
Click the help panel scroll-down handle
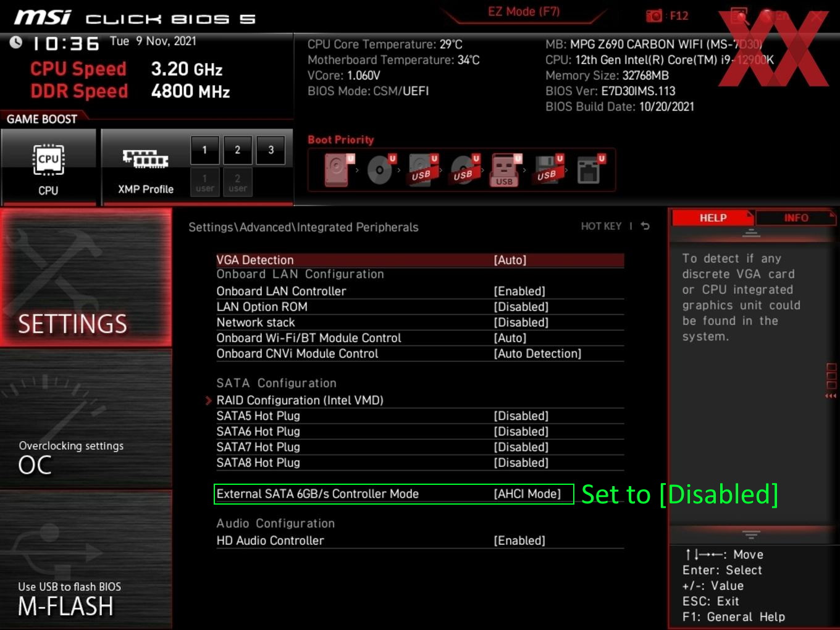pyautogui.click(x=751, y=534)
